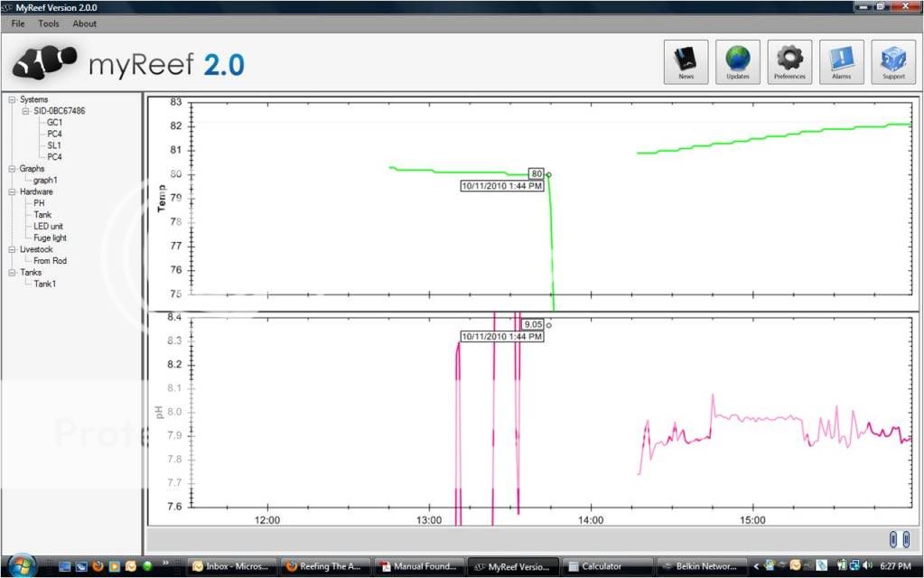This screenshot has height=578, width=924.
Task: Switch to Reefing The A... Firefox window
Action: [x=325, y=566]
